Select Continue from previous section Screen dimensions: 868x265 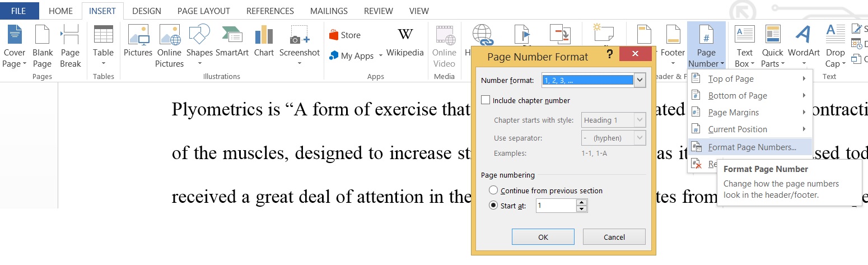[x=493, y=190]
